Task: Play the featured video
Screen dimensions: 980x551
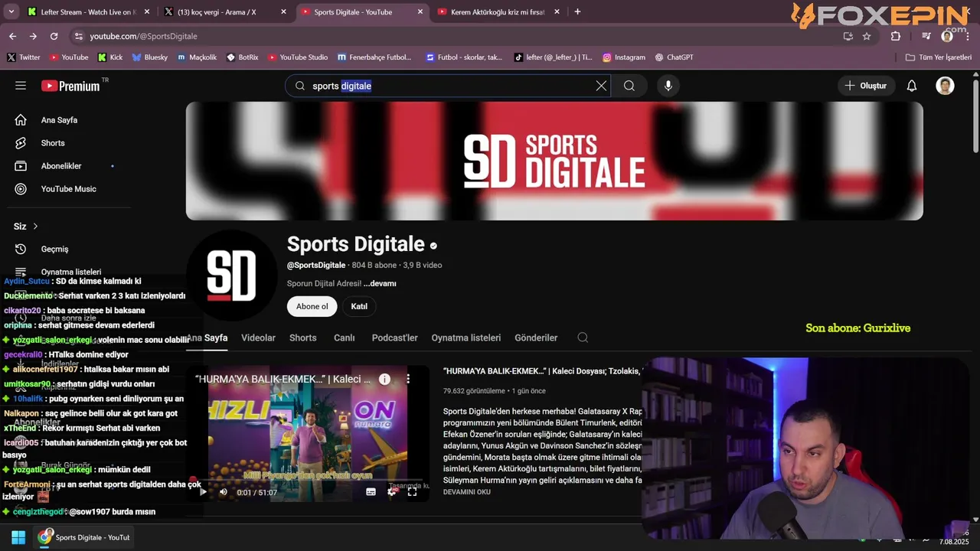Action: (202, 492)
